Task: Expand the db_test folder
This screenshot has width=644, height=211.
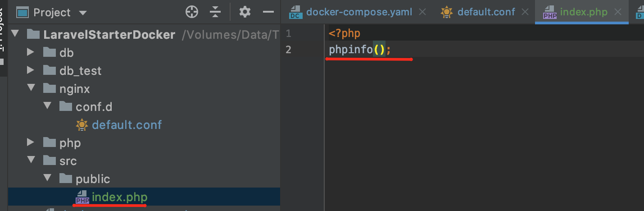Action: point(31,71)
